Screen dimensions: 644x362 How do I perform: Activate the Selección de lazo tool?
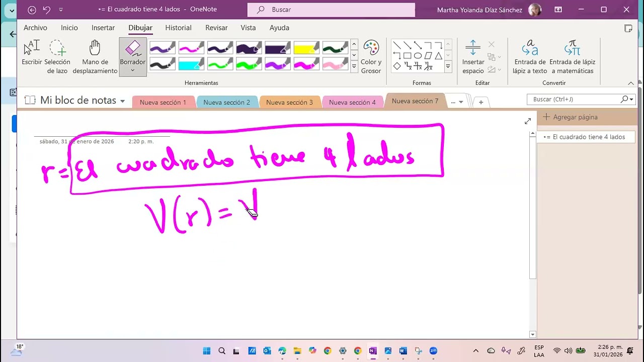pos(57,57)
